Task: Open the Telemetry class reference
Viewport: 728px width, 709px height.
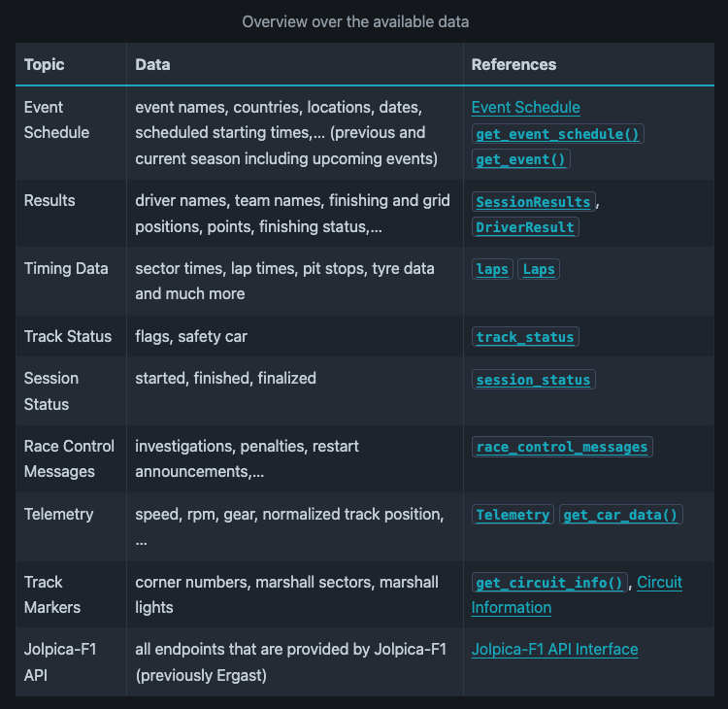Action: point(513,516)
